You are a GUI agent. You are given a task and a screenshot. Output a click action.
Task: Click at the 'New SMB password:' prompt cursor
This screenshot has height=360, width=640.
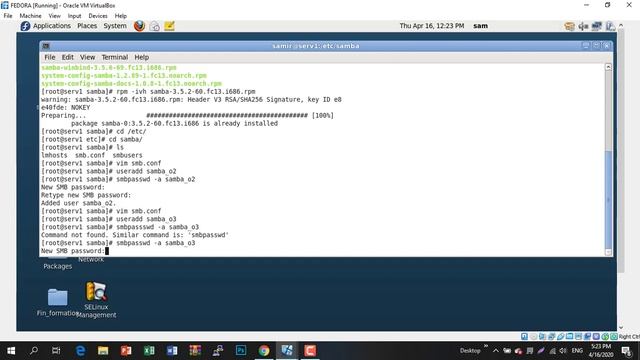click(x=107, y=251)
